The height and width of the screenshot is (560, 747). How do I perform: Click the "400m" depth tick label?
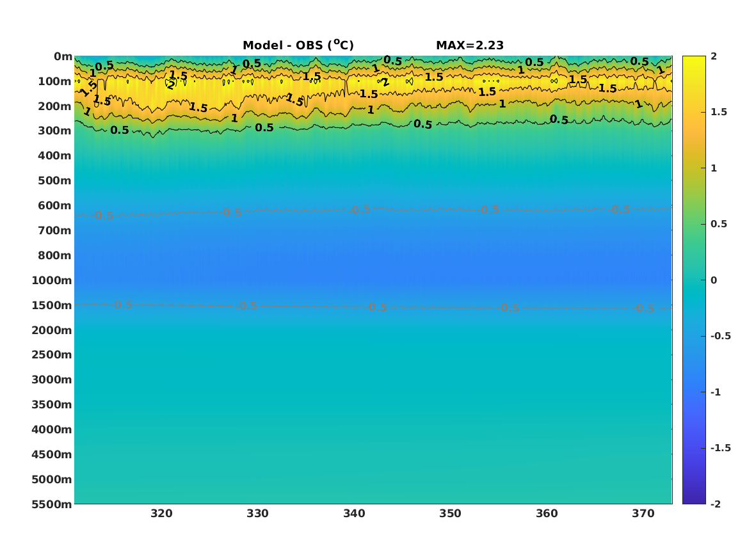click(55, 156)
